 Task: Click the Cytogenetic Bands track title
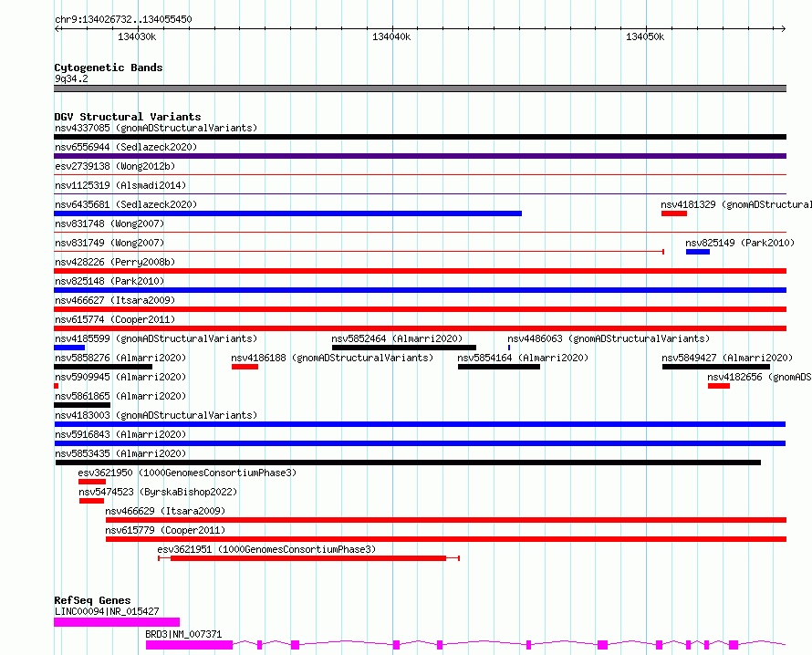click(109, 68)
